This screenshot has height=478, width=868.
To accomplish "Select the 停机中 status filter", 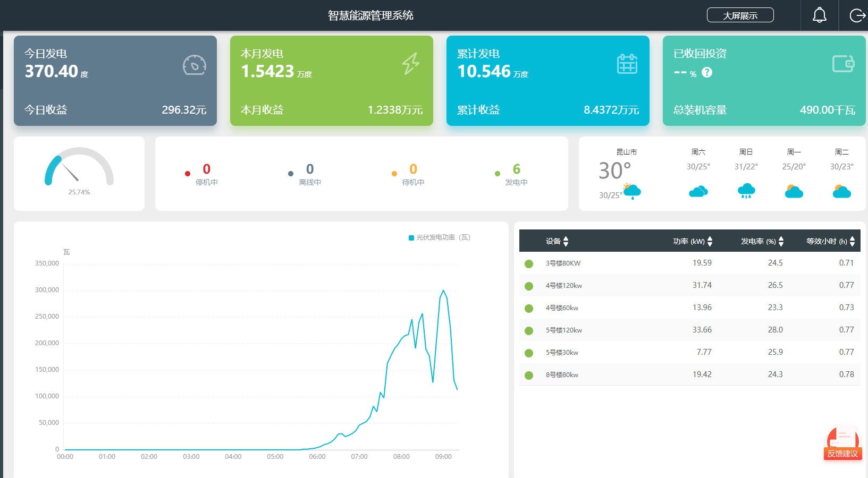I will tap(206, 174).
